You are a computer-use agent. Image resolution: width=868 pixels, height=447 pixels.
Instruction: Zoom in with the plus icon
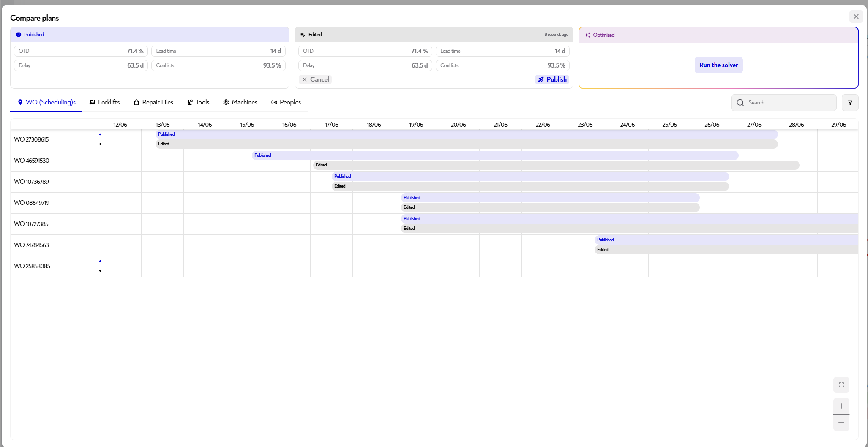(x=841, y=406)
